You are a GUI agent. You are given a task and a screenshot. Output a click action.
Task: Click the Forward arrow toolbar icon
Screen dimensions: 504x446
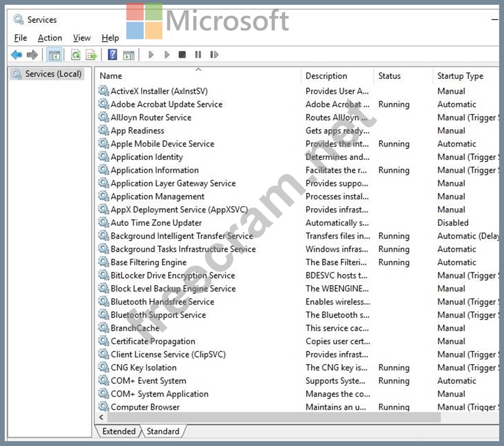[x=32, y=55]
